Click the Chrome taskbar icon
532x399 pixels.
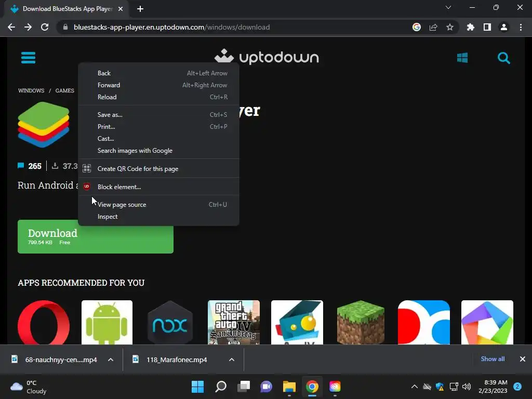point(312,387)
